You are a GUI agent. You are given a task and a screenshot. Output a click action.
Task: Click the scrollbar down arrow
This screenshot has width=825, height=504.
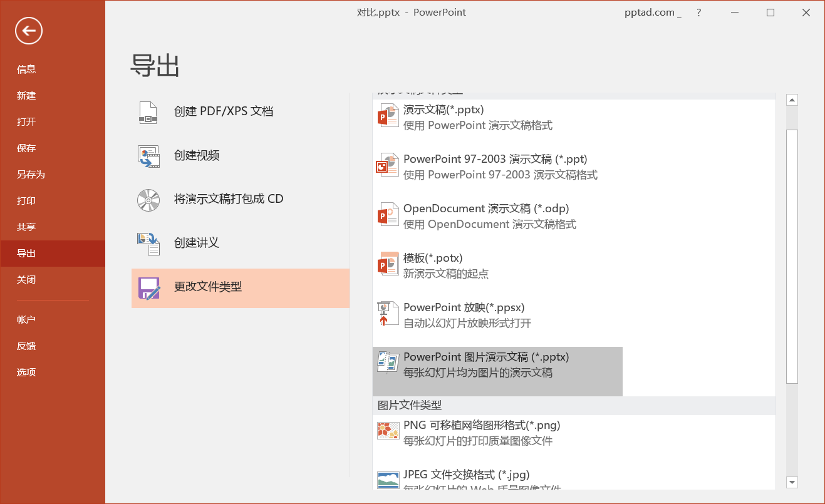[792, 482]
